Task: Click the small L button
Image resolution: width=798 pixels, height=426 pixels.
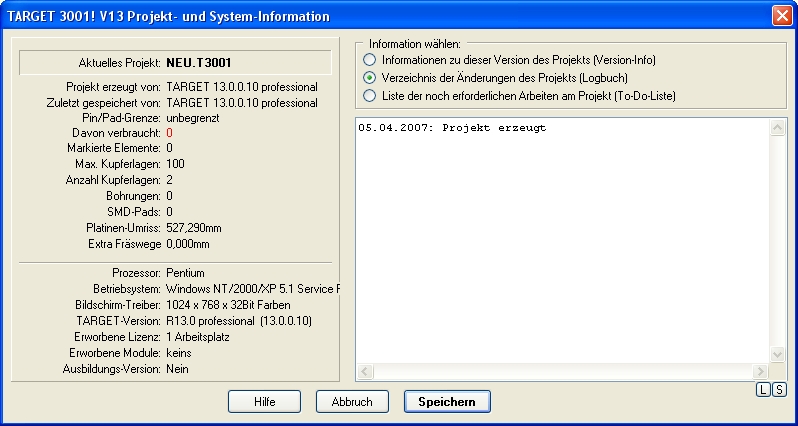Action: tap(763, 389)
